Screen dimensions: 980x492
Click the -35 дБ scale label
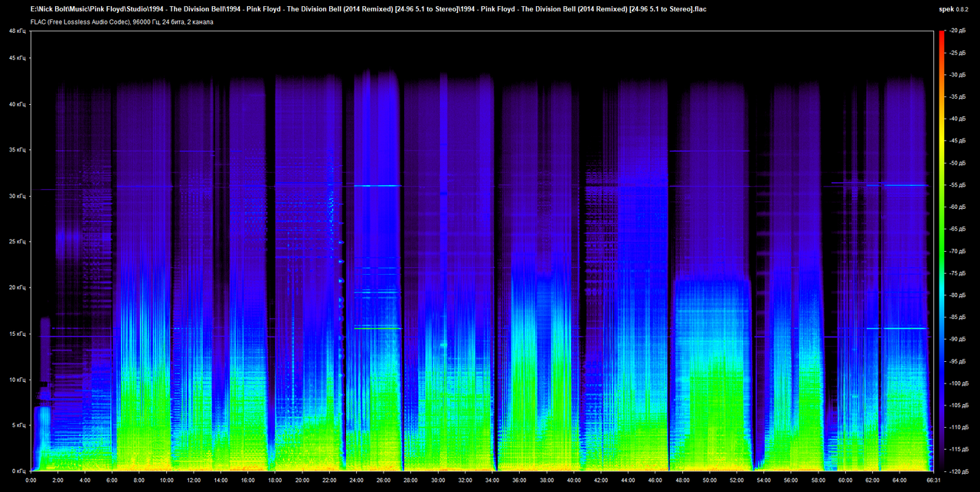(956, 97)
